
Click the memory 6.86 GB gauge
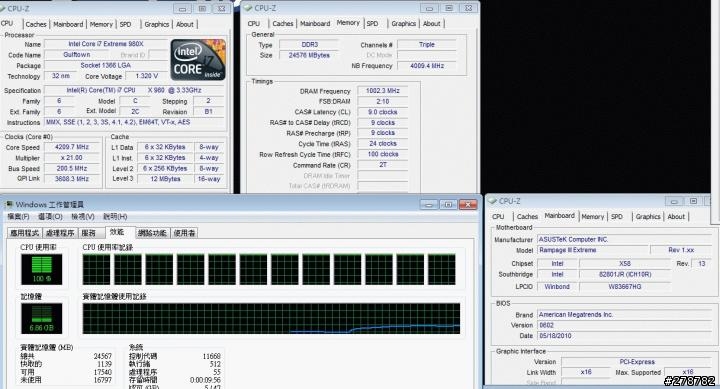tap(41, 318)
